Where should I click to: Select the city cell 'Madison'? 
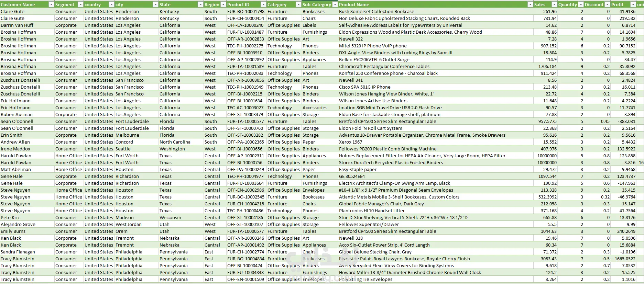point(137,217)
